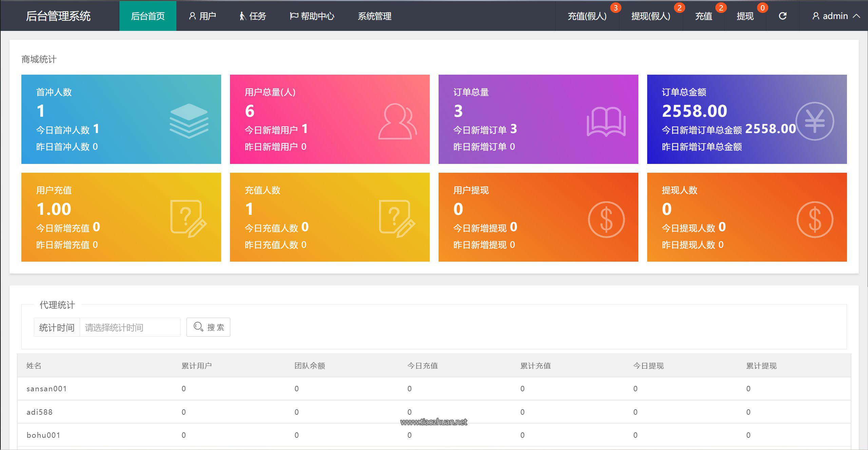Open the 任务 menu

coord(253,16)
